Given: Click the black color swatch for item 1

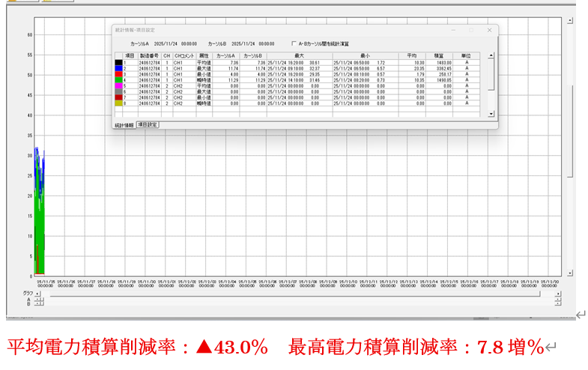Looking at the screenshot, I should click(118, 62).
